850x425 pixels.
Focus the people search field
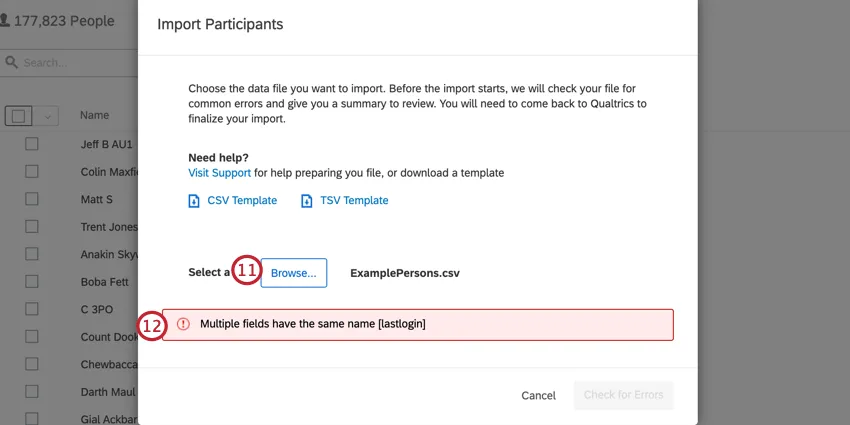(70, 63)
